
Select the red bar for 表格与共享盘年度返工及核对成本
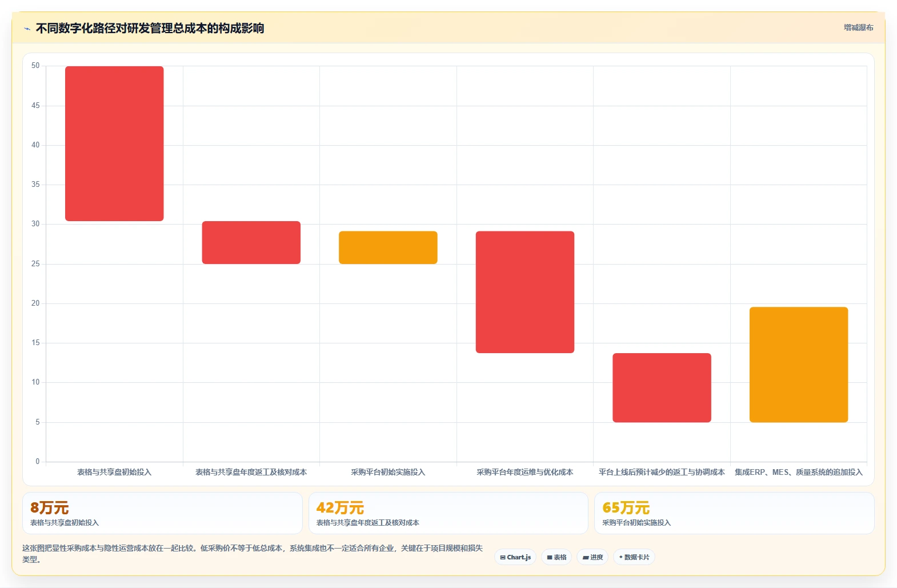point(251,242)
